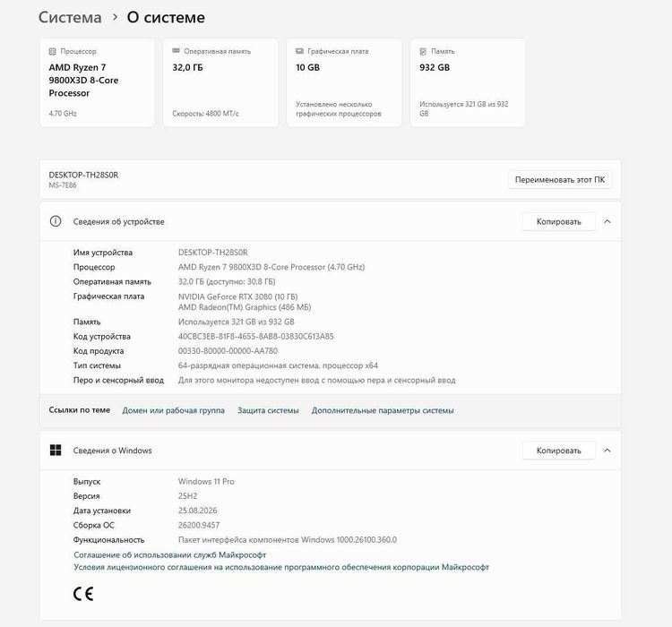Go back to Система breadcrumb
This screenshot has height=627, width=672.
click(70, 18)
